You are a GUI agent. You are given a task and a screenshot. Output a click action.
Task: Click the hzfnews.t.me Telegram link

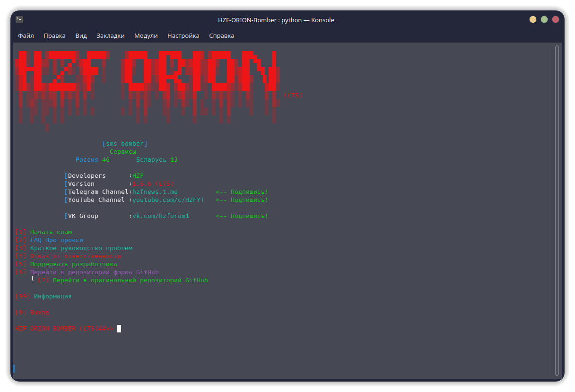(155, 192)
